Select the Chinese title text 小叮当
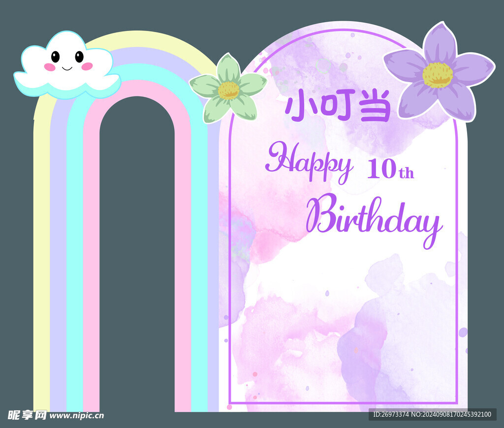504x428 pixels. 338,105
